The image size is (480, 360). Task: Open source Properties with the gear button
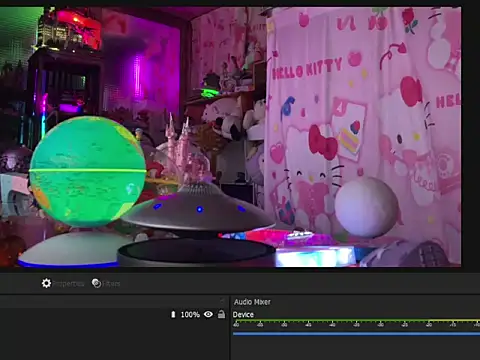[x=63, y=283]
